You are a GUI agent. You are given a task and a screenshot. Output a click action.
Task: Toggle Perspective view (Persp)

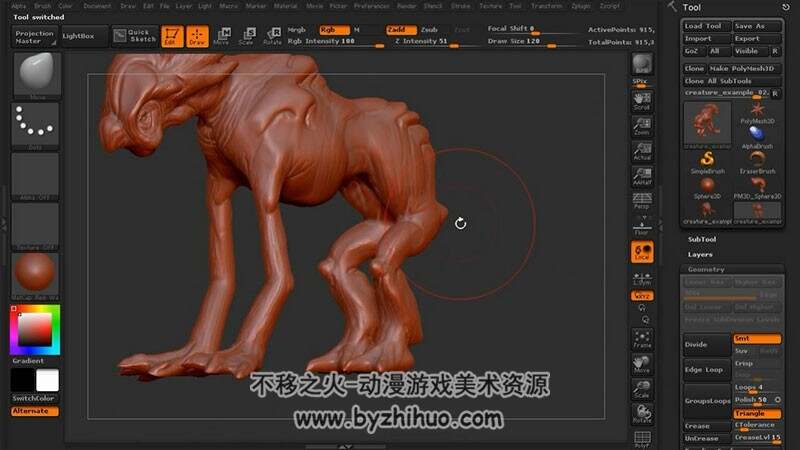pos(642,201)
